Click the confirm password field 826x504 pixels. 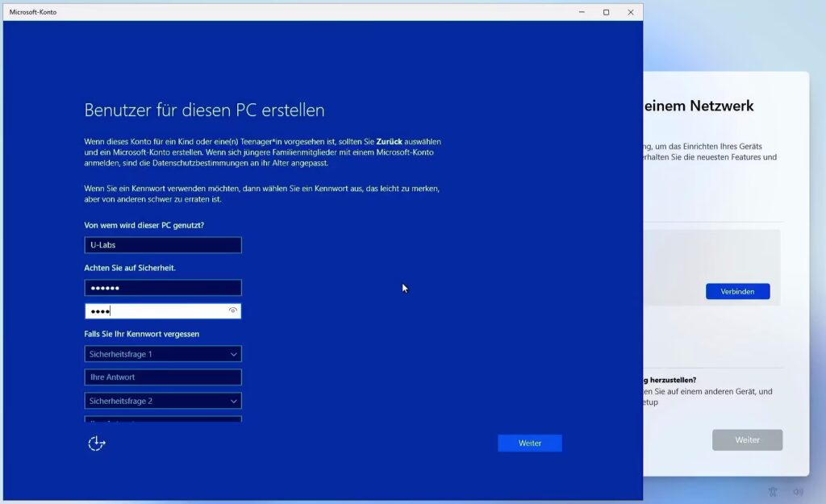coord(163,310)
